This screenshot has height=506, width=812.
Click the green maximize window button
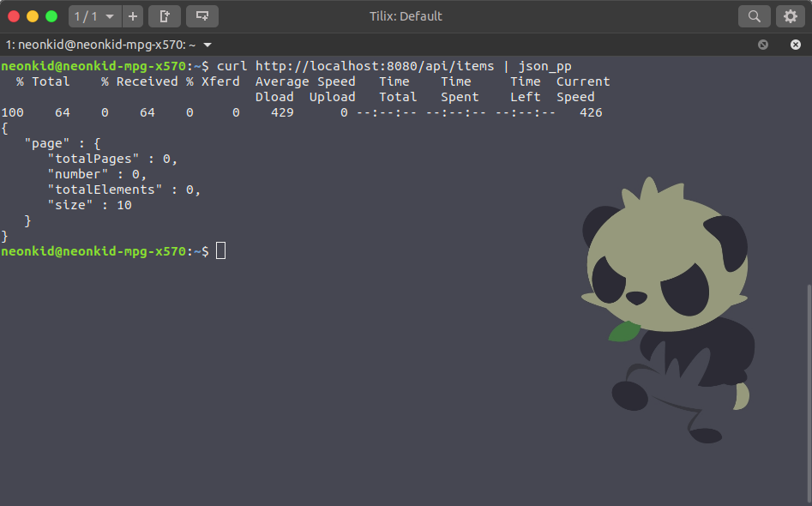point(51,16)
